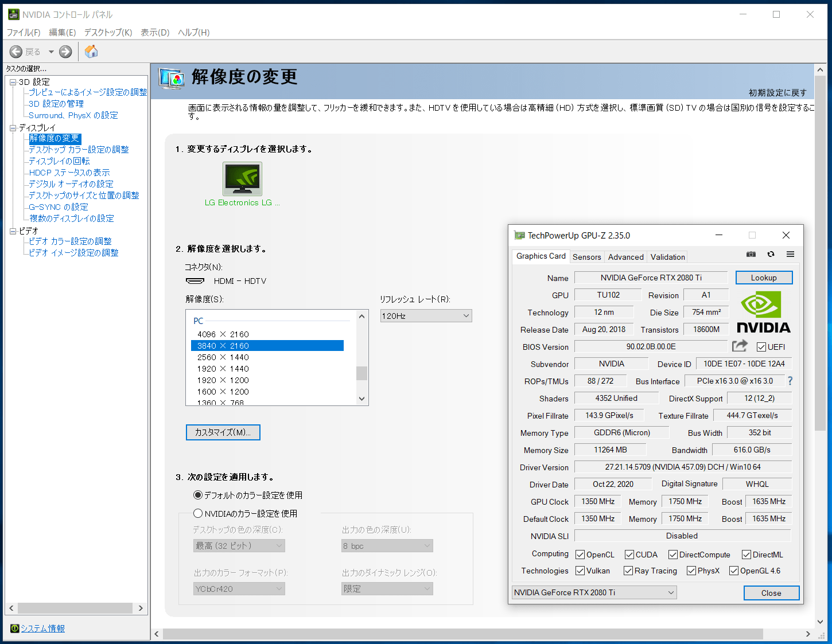This screenshot has height=644, width=832.
Task: Take GPU-Z screenshot with camera icon
Action: 751,254
